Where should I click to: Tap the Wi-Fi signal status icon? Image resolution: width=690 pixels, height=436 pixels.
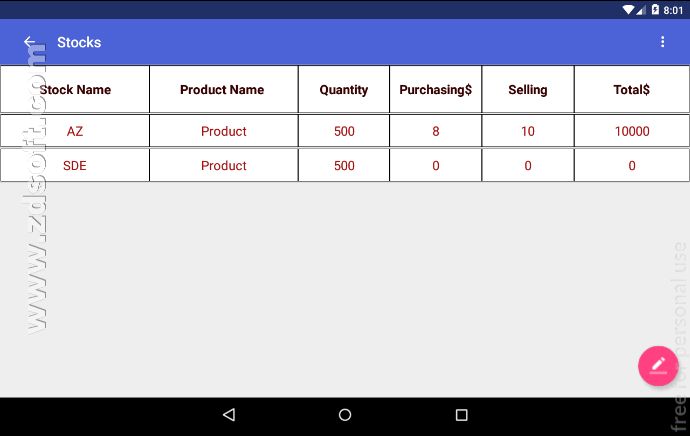[628, 9]
